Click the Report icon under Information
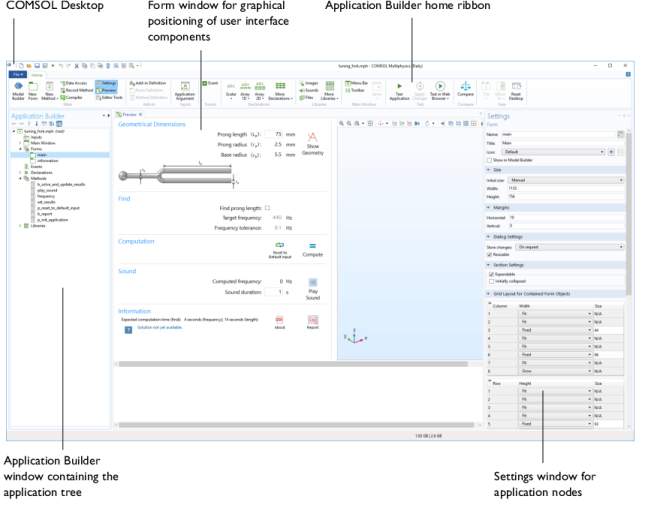The width and height of the screenshot is (645, 508). pyautogui.click(x=312, y=320)
